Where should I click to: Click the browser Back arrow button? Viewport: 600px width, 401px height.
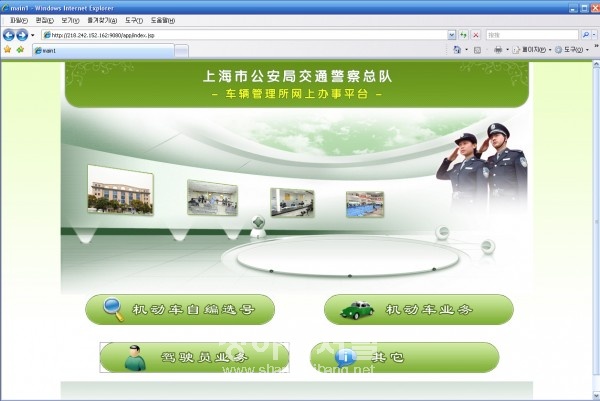9,35
